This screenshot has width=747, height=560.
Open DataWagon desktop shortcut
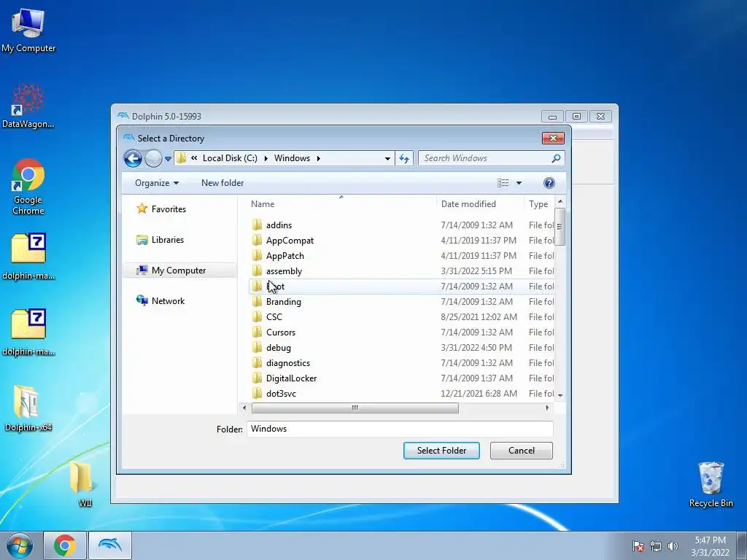28,106
